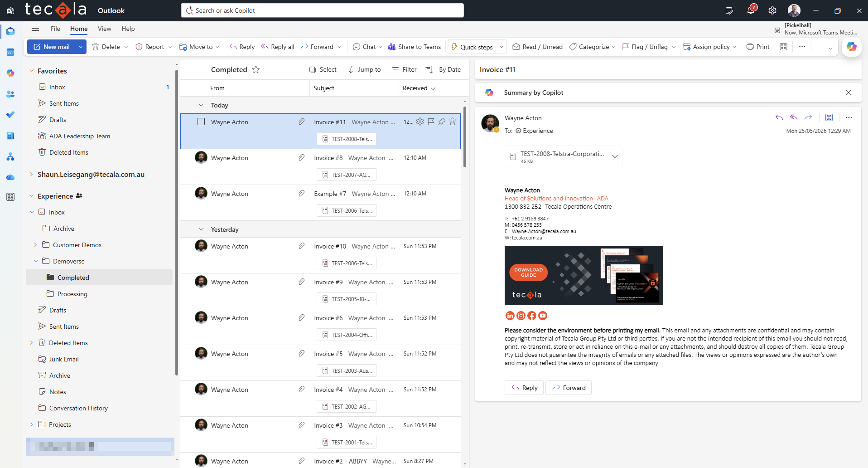
Task: Expand the Quick steps dropdown arrow
Action: click(x=502, y=47)
